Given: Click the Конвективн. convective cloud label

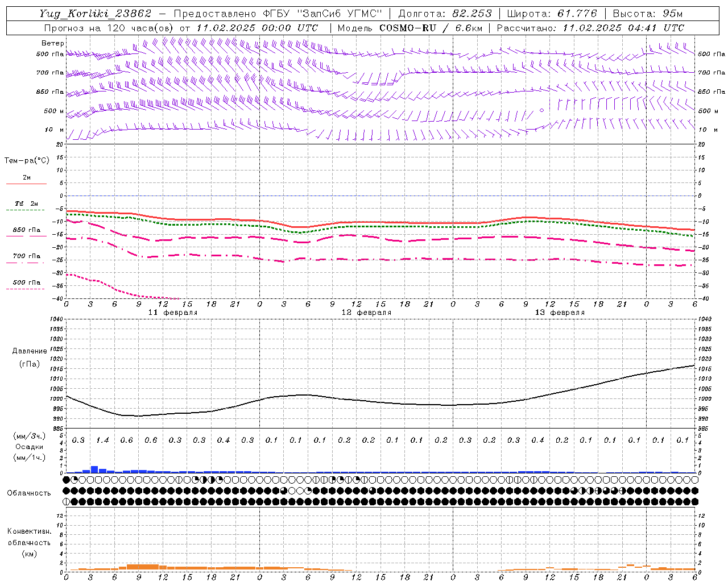Looking at the screenshot, I should pos(29,531).
